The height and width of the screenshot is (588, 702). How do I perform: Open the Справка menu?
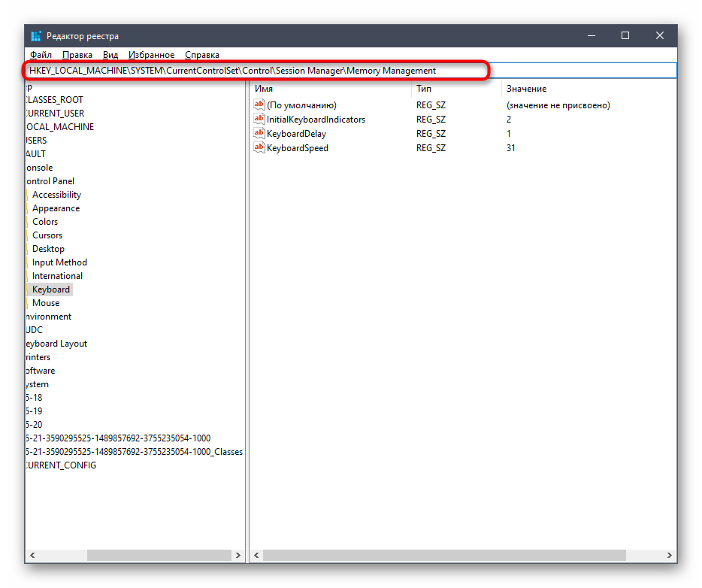pyautogui.click(x=201, y=55)
